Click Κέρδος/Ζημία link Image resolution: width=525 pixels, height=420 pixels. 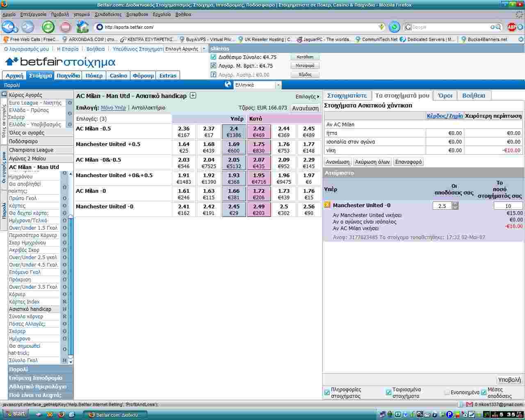click(x=445, y=116)
